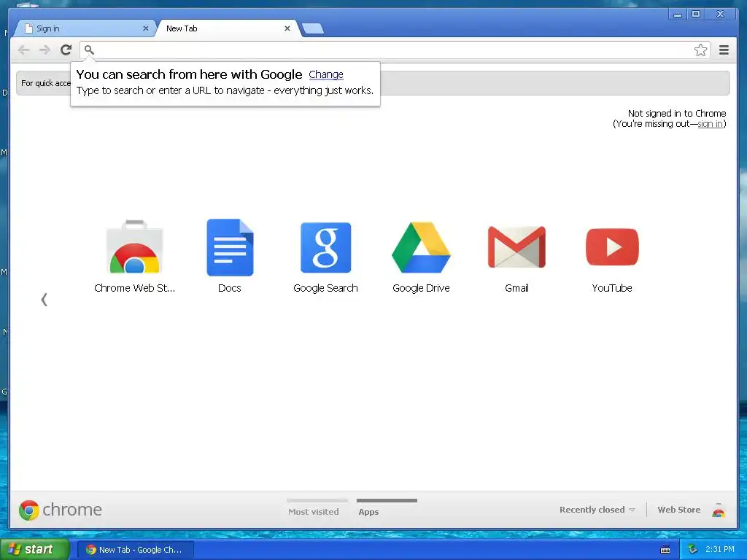Switch to the Sign in tab
Viewport: 747px width, 560px height.
click(x=84, y=28)
